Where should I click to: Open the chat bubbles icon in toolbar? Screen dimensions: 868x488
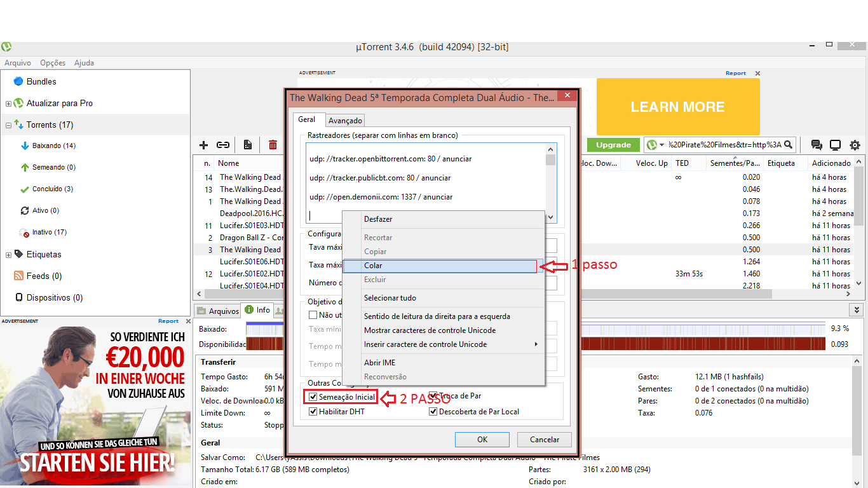coord(817,145)
